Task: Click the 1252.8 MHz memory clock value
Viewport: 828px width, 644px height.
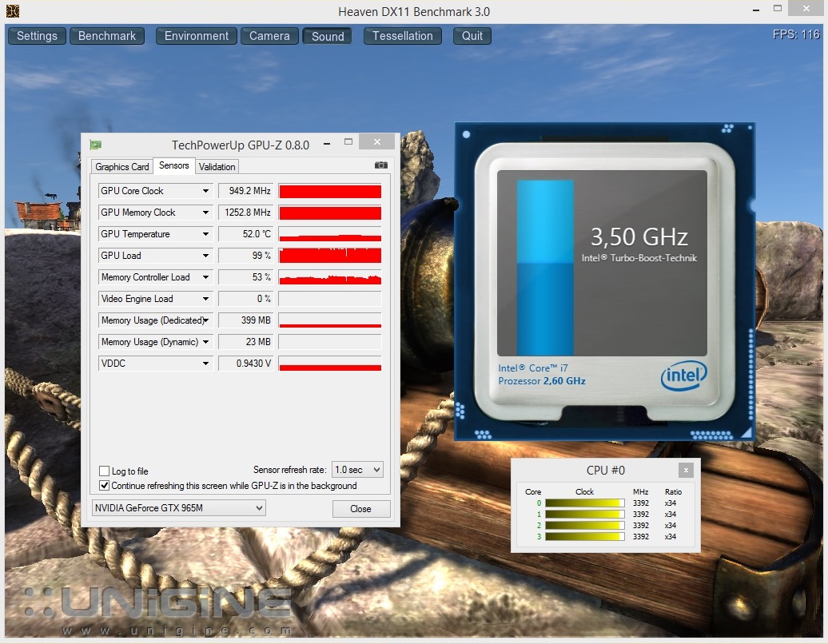Action: pyautogui.click(x=246, y=213)
